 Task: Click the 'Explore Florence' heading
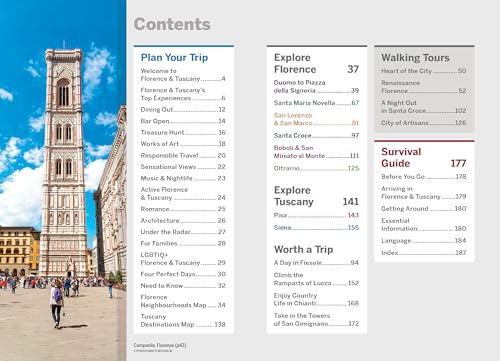pos(316,63)
